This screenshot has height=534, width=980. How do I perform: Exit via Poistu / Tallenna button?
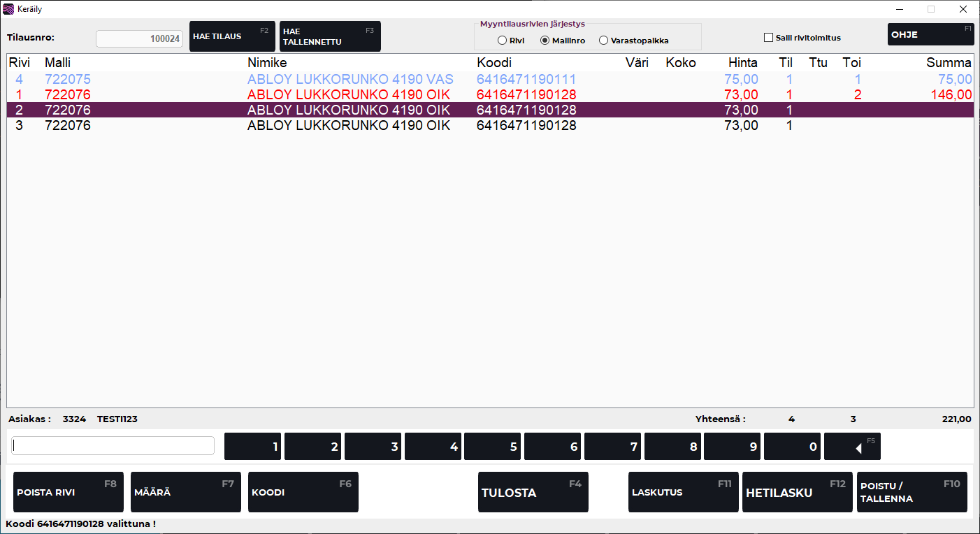pyautogui.click(x=911, y=492)
